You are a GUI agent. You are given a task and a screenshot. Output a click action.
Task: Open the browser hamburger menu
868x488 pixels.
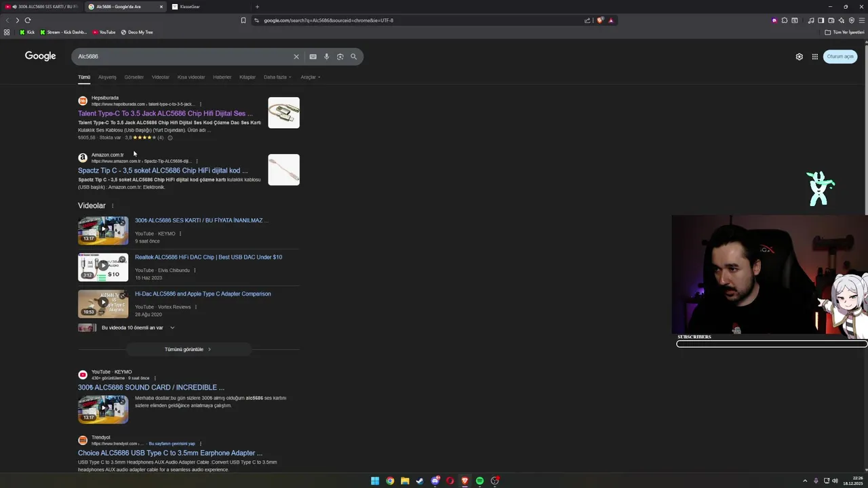(x=862, y=20)
